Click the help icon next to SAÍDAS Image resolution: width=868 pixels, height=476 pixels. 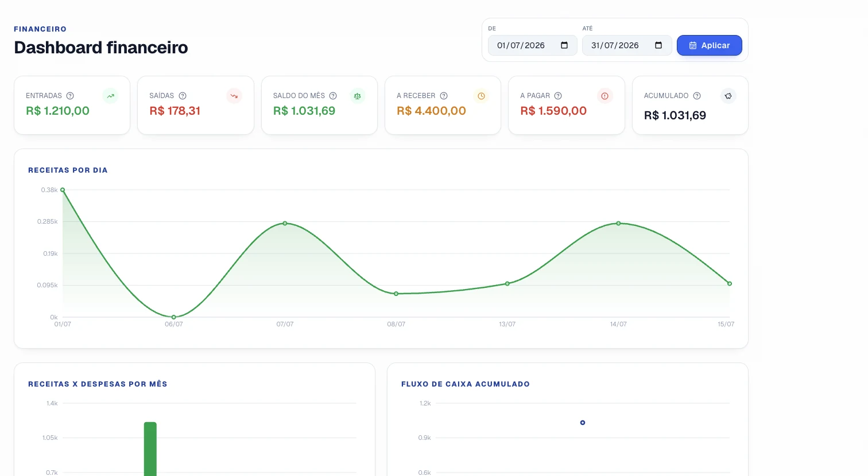pyautogui.click(x=183, y=96)
